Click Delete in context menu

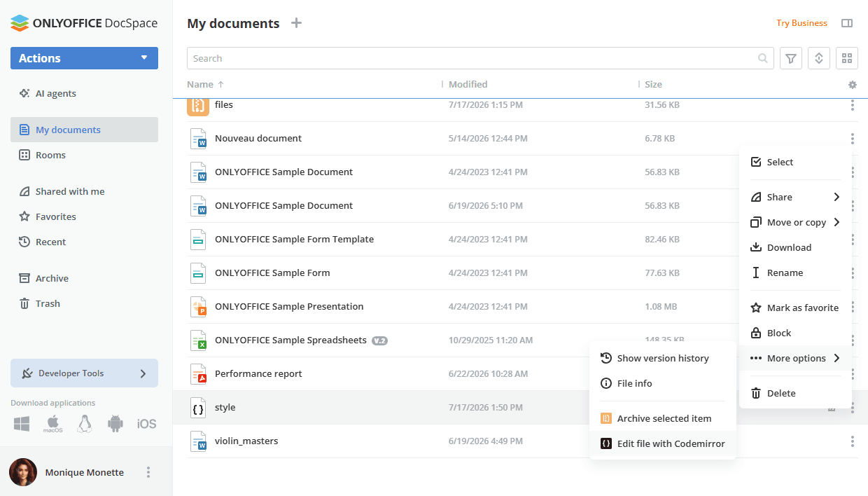coord(795,393)
